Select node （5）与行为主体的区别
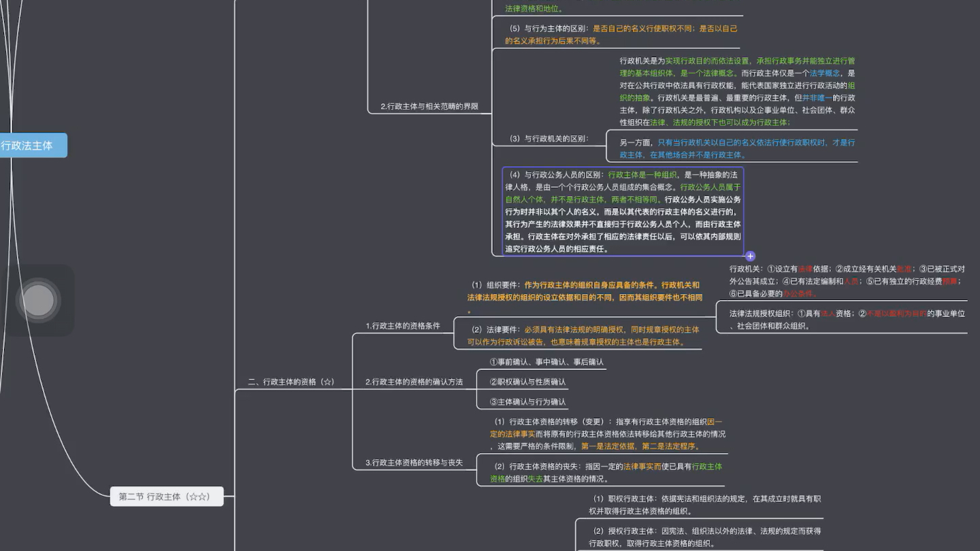 (x=621, y=35)
